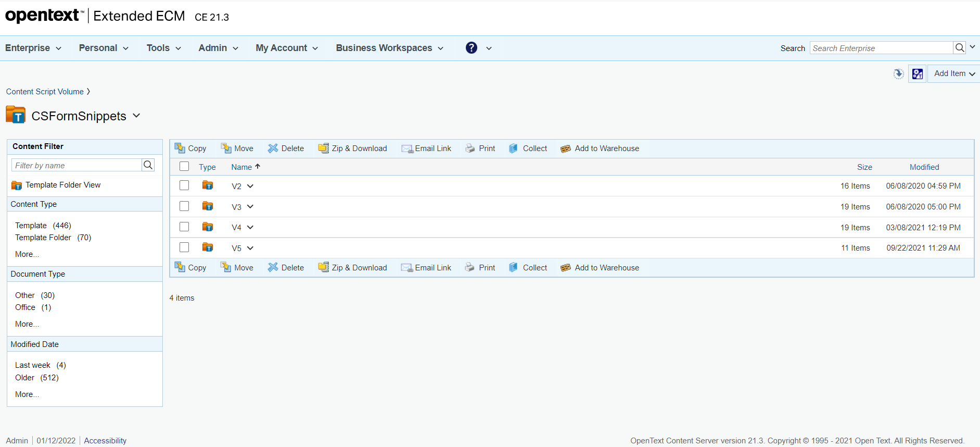The height and width of the screenshot is (447, 980).
Task: Expand the CSFormSnippets title function menu
Action: pos(136,116)
